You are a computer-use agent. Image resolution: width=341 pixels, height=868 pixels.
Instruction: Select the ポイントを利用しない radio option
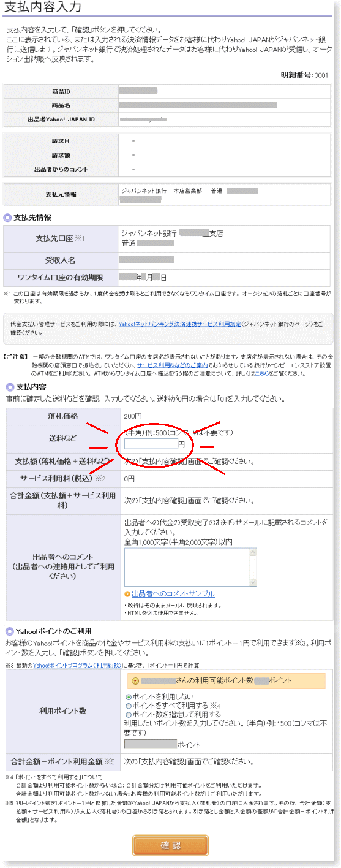(x=128, y=697)
